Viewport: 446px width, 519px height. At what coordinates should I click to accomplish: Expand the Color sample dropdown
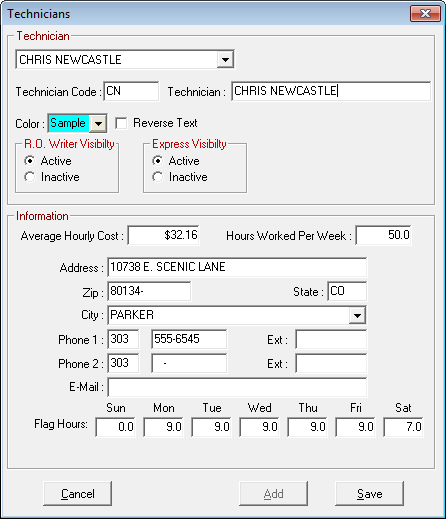pyautogui.click(x=98, y=123)
